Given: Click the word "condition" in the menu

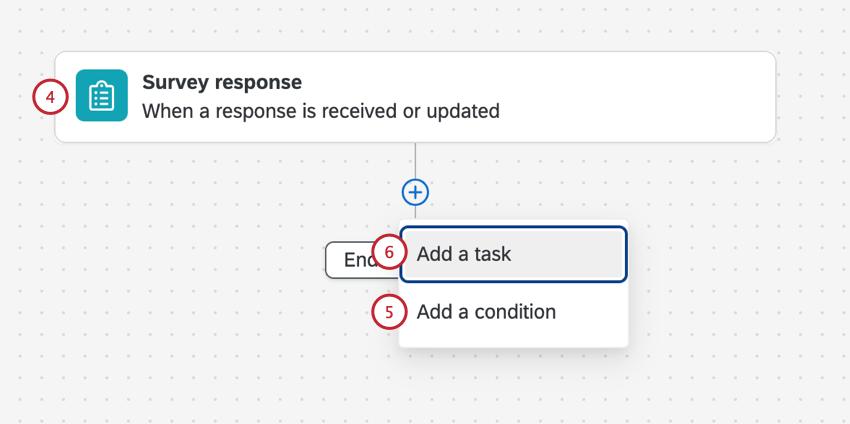Looking at the screenshot, I should pyautogui.click(x=514, y=312).
